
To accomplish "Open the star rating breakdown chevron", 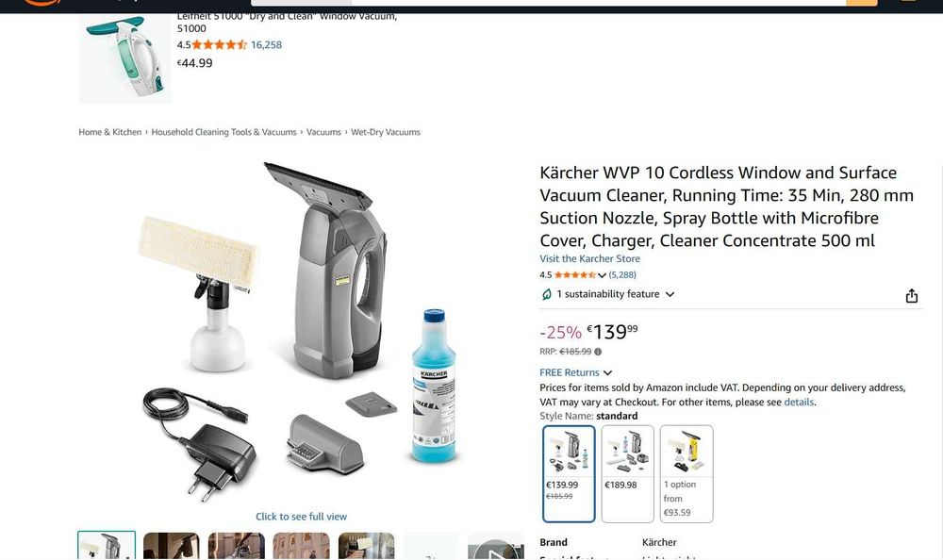I will [602, 275].
